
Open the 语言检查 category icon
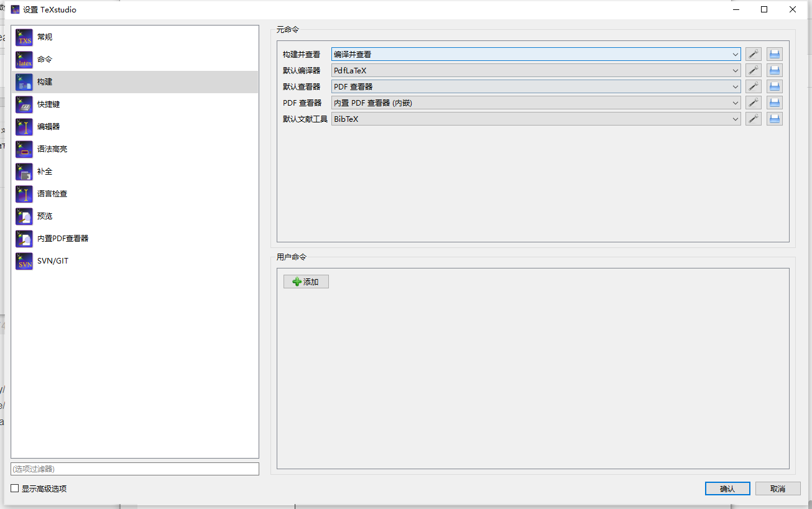tap(24, 194)
